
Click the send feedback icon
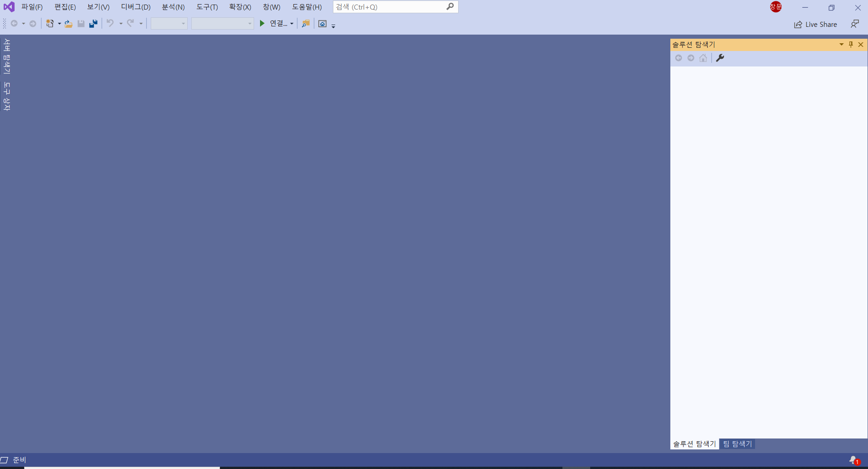tap(855, 24)
